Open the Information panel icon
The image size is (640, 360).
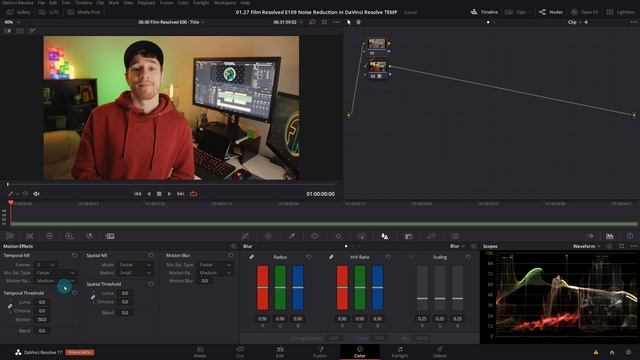coord(630,236)
